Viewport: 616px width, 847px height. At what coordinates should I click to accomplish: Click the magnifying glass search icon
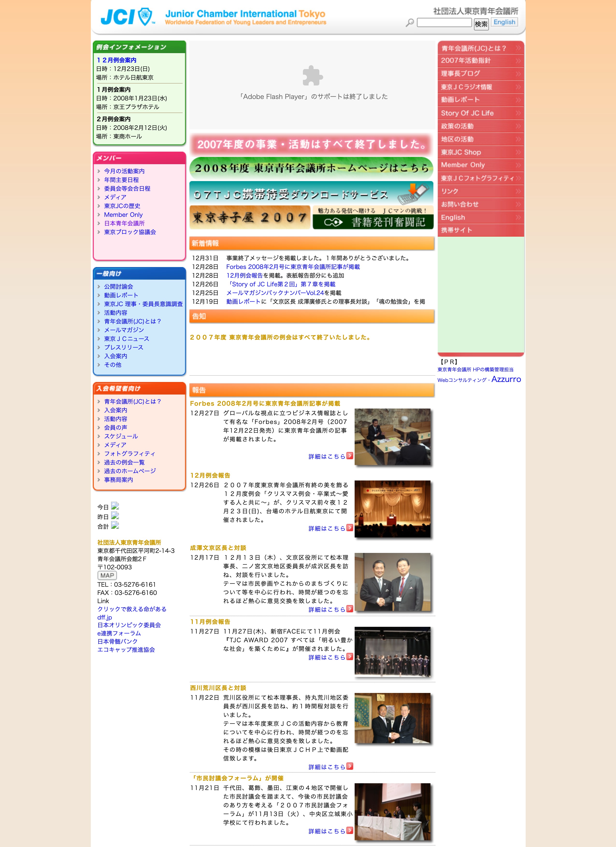(410, 23)
